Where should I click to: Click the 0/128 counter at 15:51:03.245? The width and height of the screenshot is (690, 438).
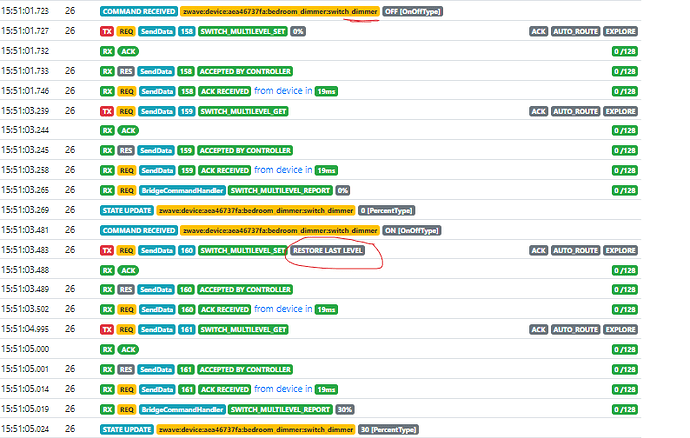click(x=624, y=151)
